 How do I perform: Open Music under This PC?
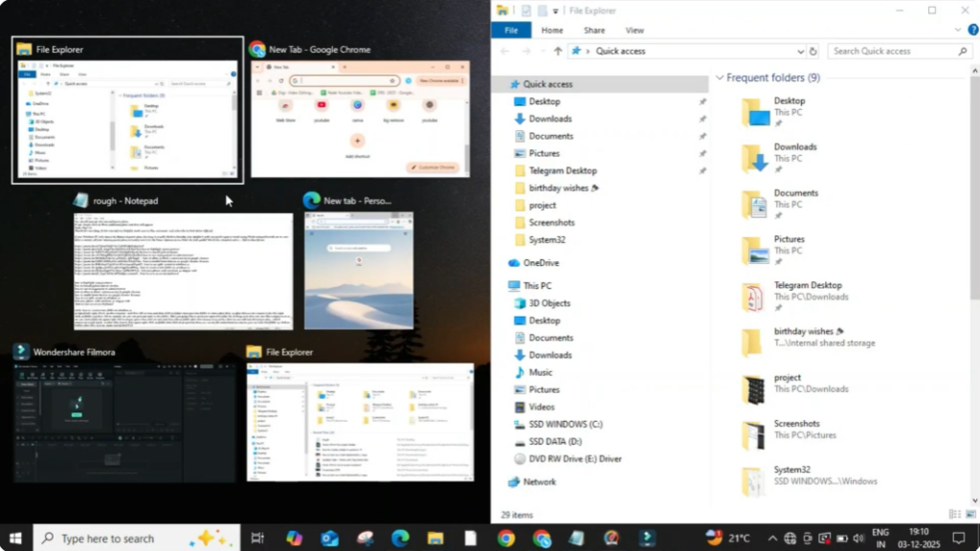click(541, 372)
